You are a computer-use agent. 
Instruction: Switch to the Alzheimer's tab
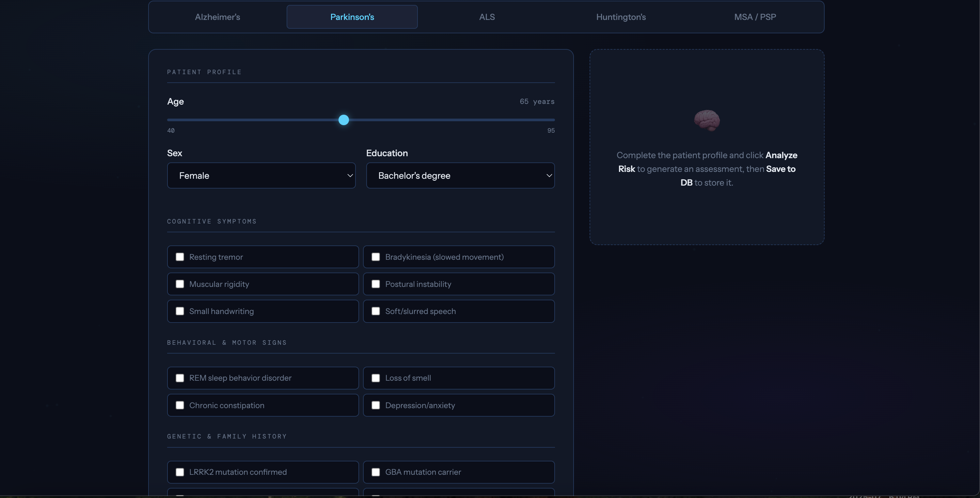pos(217,17)
